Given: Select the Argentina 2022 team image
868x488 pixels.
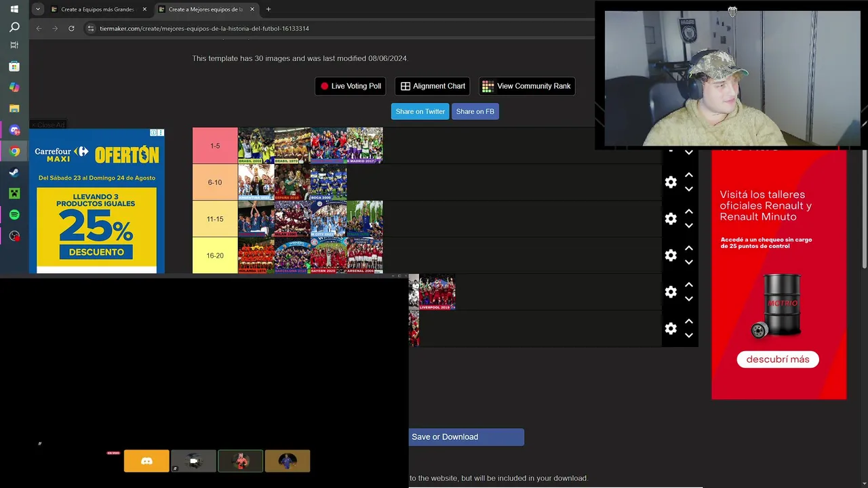Looking at the screenshot, I should (x=256, y=182).
